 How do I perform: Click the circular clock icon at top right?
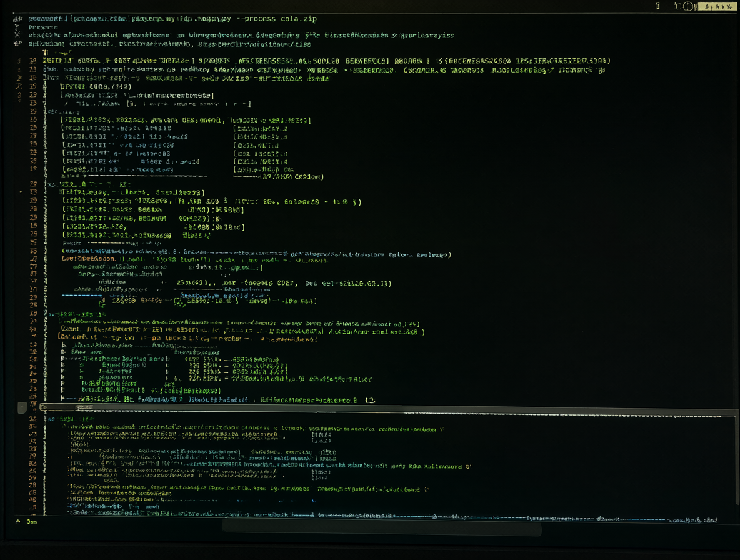(x=688, y=6)
